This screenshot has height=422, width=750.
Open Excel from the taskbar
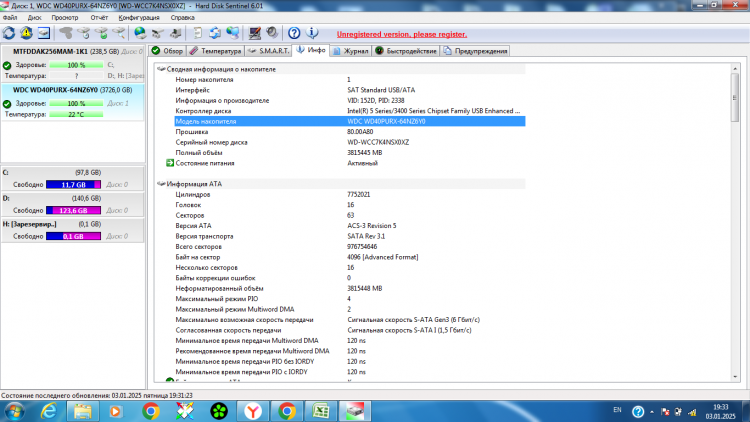[x=321, y=411]
